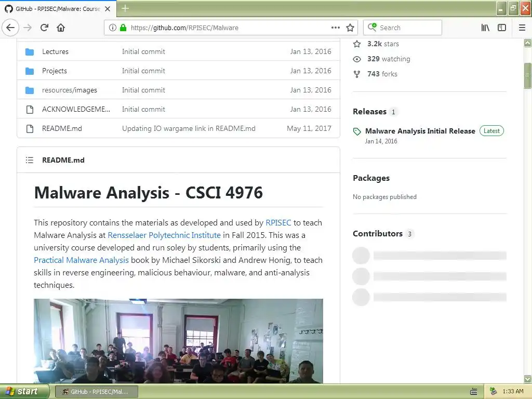Select GitHub - RPISEC/Mal... taskbar button
This screenshot has height=399, width=532.
(x=96, y=392)
